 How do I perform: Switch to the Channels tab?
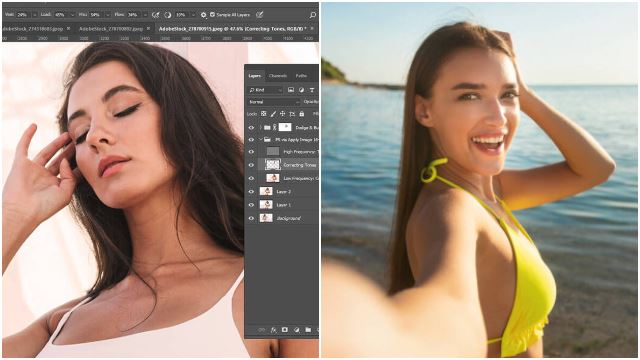pyautogui.click(x=278, y=76)
